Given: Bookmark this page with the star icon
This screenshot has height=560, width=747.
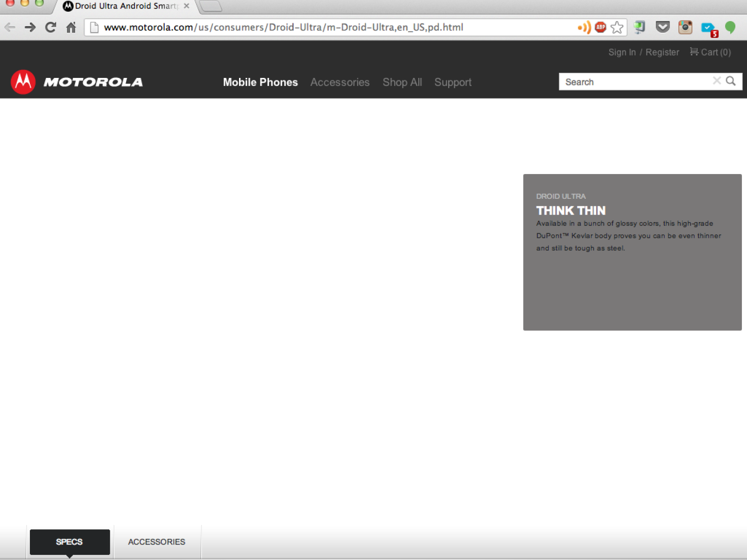Looking at the screenshot, I should pyautogui.click(x=617, y=28).
